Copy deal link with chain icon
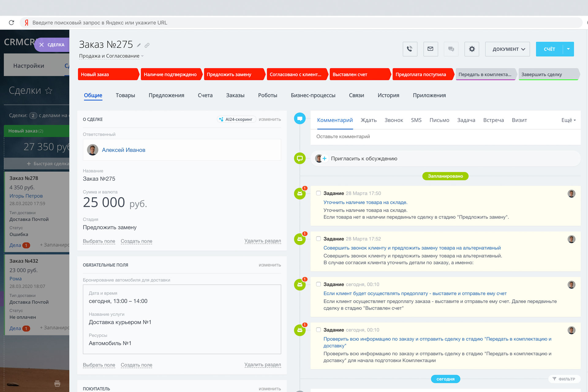 [147, 45]
